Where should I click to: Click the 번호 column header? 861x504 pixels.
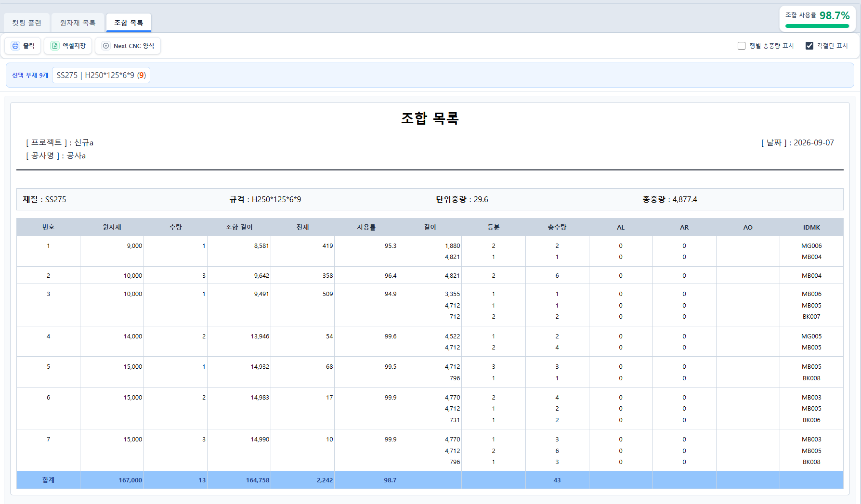pyautogui.click(x=48, y=227)
